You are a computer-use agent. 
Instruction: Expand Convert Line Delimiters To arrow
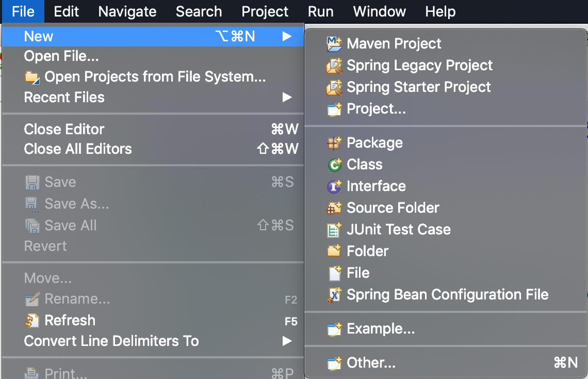[287, 341]
